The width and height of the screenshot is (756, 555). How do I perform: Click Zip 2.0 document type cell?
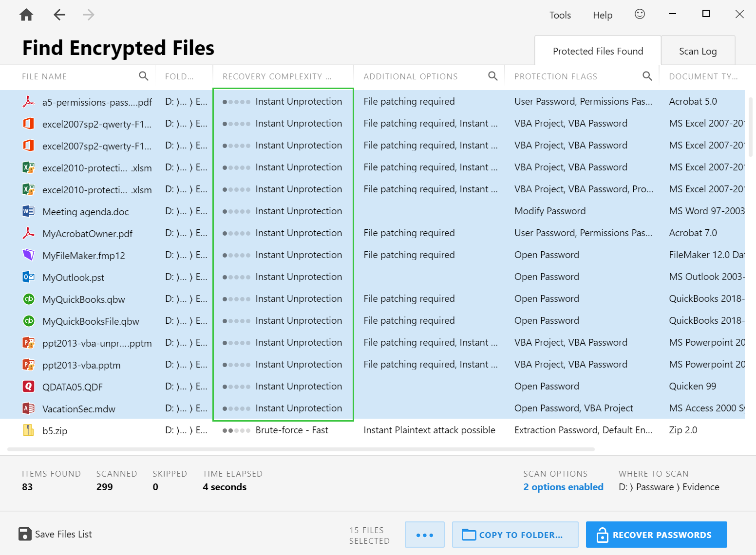click(683, 430)
